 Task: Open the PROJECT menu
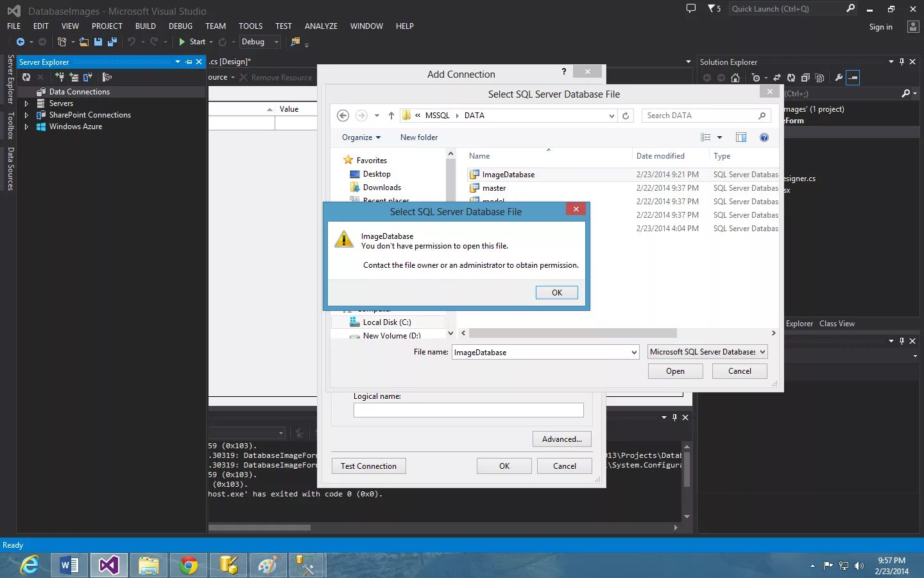pos(107,26)
